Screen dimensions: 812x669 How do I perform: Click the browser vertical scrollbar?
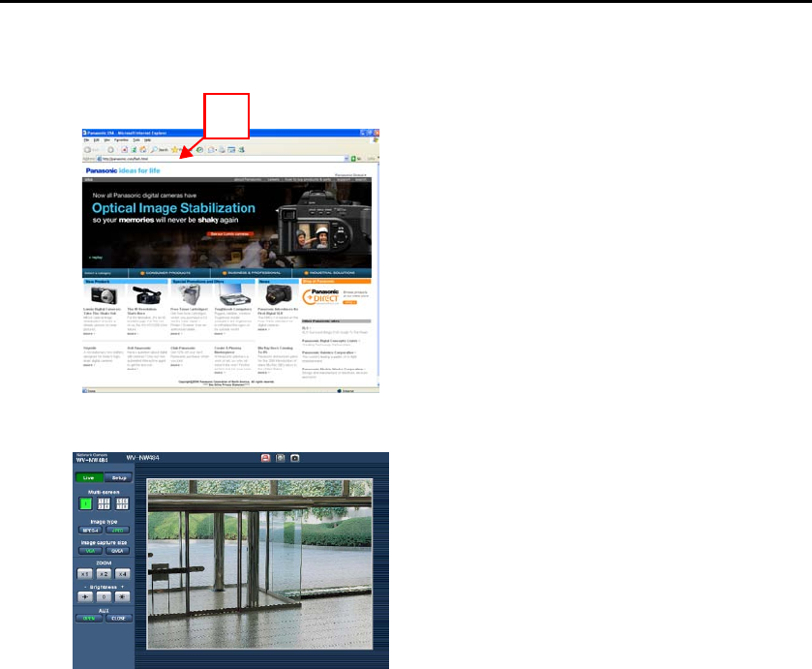pyautogui.click(x=378, y=275)
